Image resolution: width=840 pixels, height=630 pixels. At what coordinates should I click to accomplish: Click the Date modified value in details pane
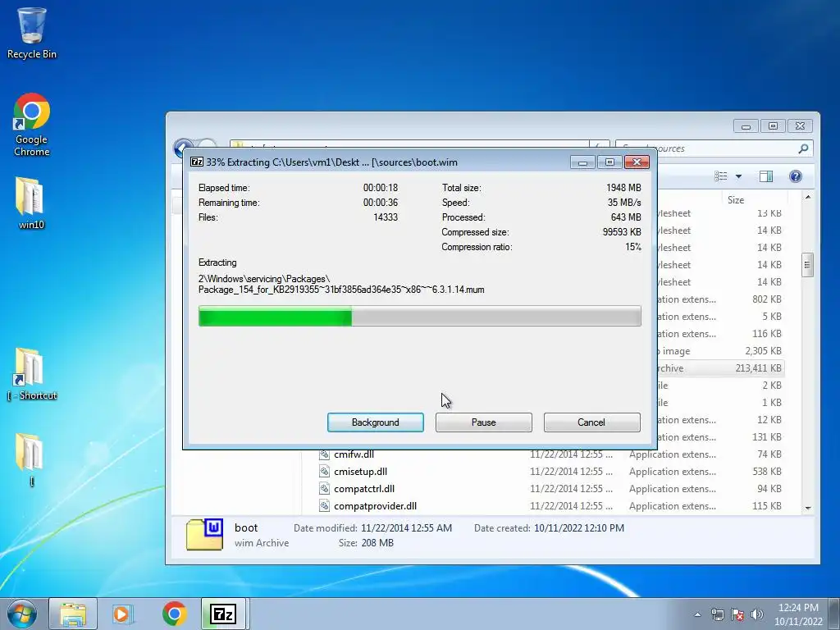[406, 528]
